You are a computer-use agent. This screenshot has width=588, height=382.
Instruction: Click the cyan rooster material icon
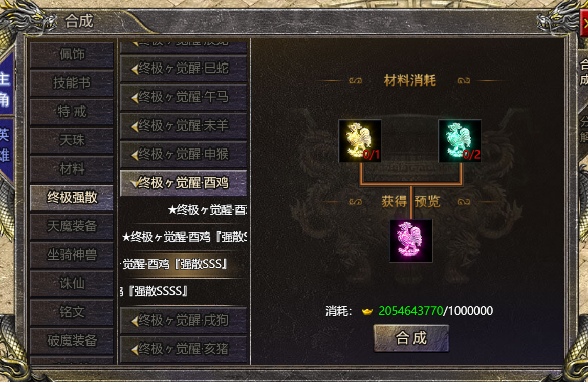click(x=460, y=141)
